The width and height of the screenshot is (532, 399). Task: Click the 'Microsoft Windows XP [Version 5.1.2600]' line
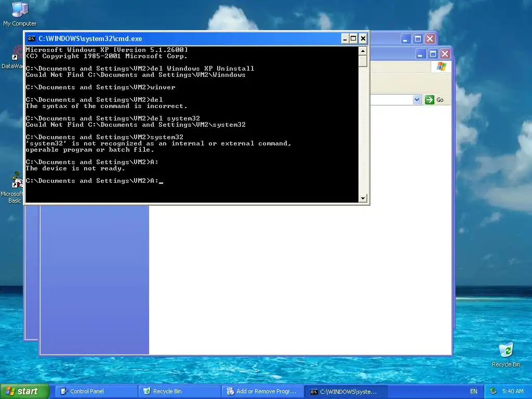point(107,50)
